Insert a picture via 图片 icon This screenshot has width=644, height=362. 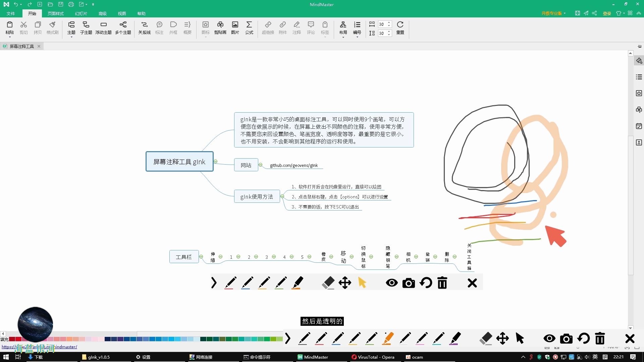pyautogui.click(x=235, y=28)
